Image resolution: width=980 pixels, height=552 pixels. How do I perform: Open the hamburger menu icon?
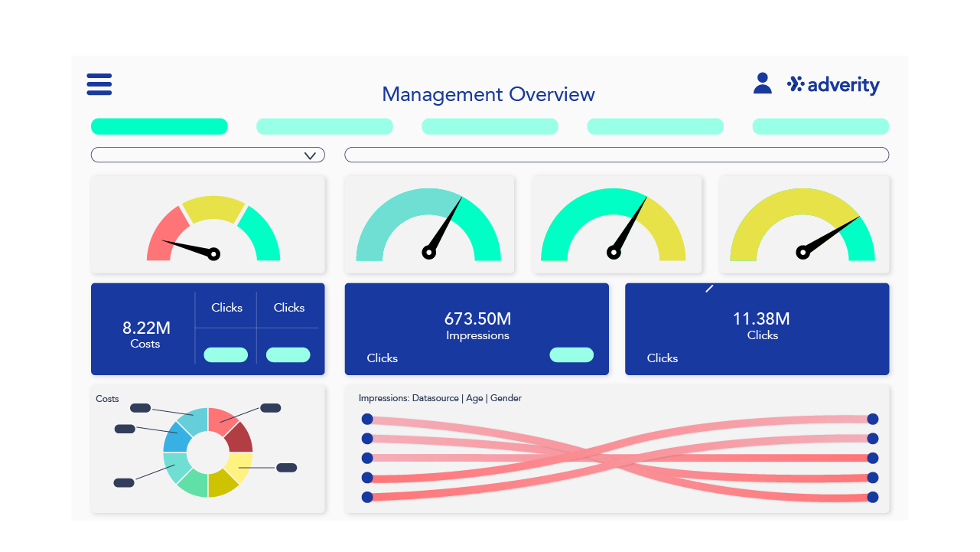99,84
